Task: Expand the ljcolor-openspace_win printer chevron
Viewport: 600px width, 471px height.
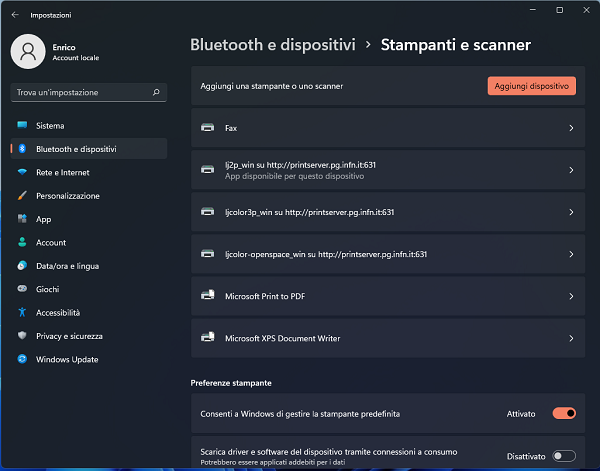Action: coord(571,254)
